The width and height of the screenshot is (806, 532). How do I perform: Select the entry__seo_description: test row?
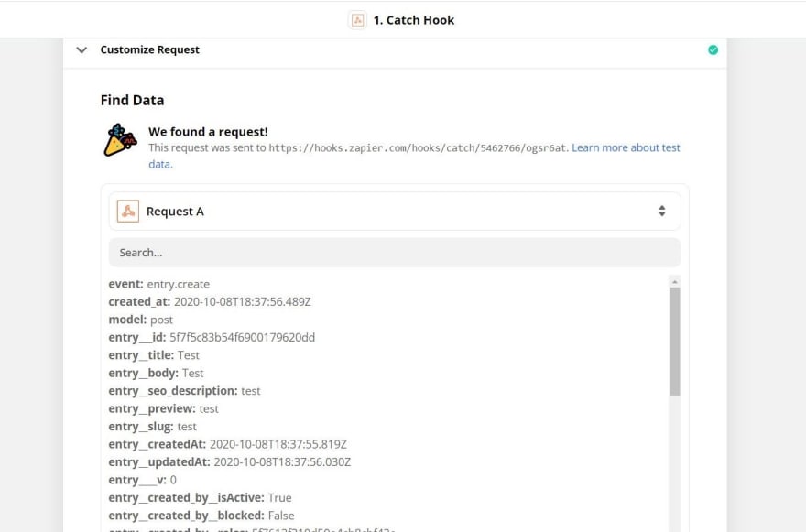click(184, 391)
